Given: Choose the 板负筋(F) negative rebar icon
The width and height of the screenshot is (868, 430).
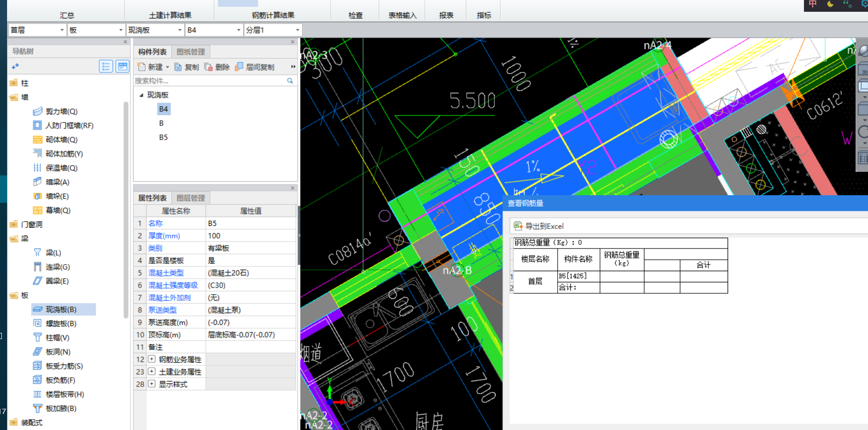Looking at the screenshot, I should [37, 380].
